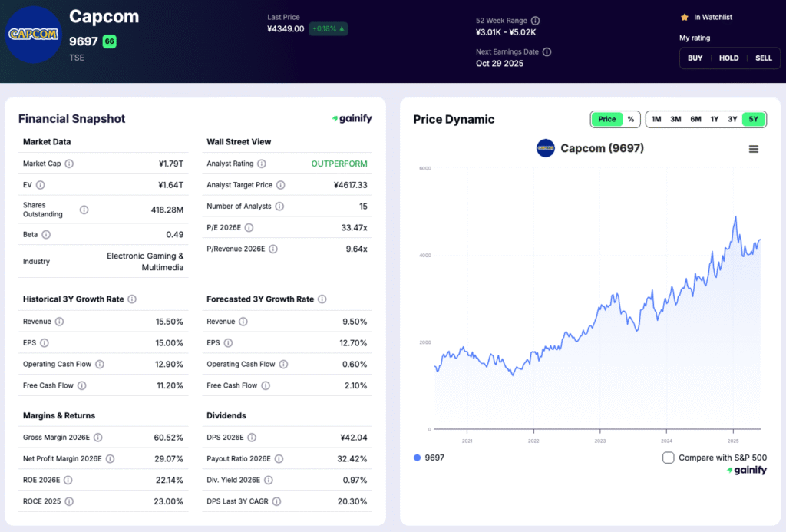Switch to the 1Y time range
The image size is (786, 532).
[715, 119]
